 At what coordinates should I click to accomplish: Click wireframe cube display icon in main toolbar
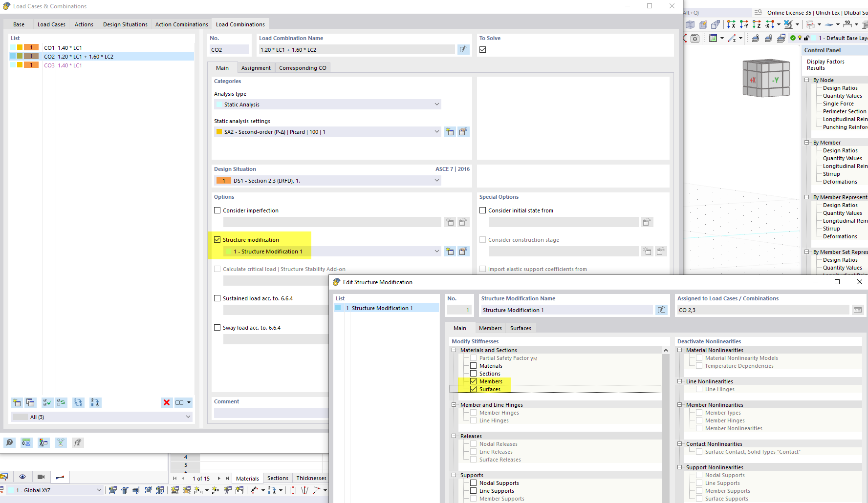point(690,24)
